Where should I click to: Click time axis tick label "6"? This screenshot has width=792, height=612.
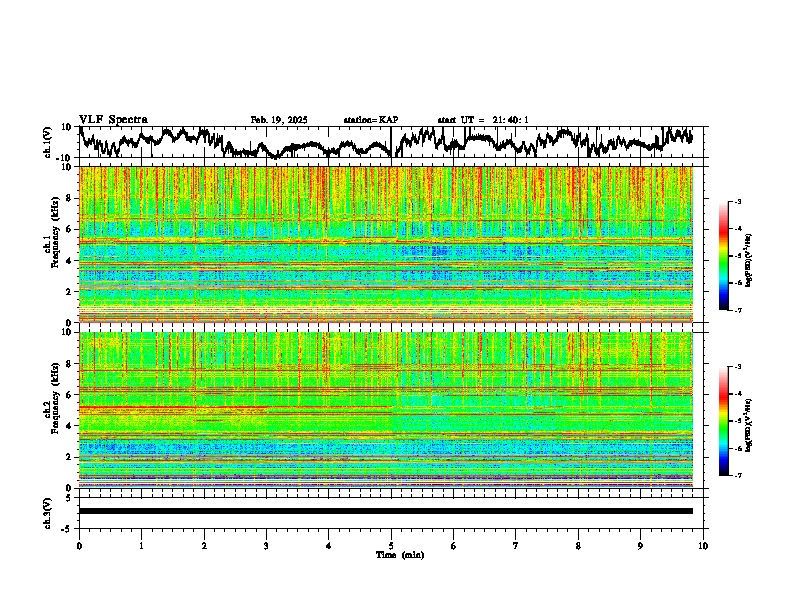point(454,546)
